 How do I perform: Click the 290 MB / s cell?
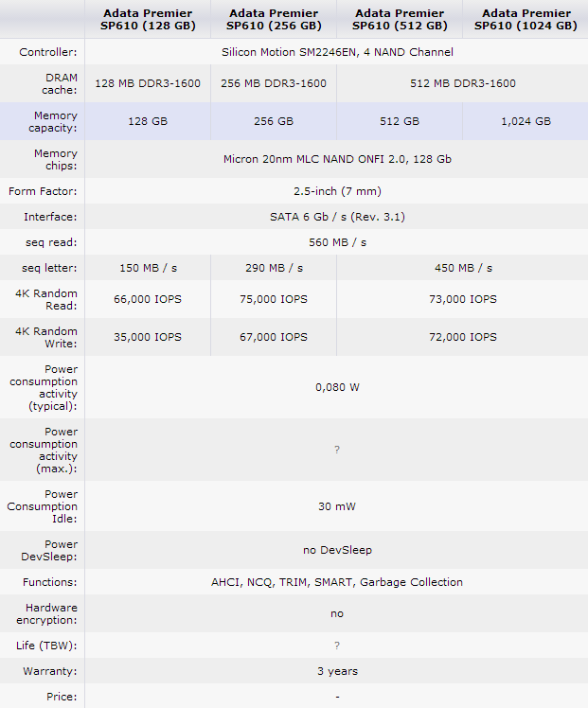(274, 268)
